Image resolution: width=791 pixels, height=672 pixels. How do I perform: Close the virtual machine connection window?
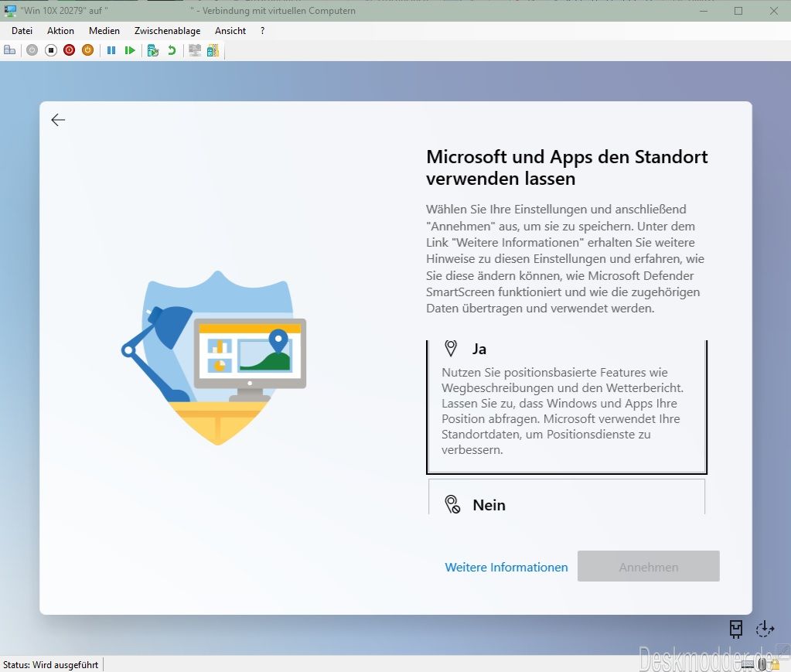click(x=773, y=11)
